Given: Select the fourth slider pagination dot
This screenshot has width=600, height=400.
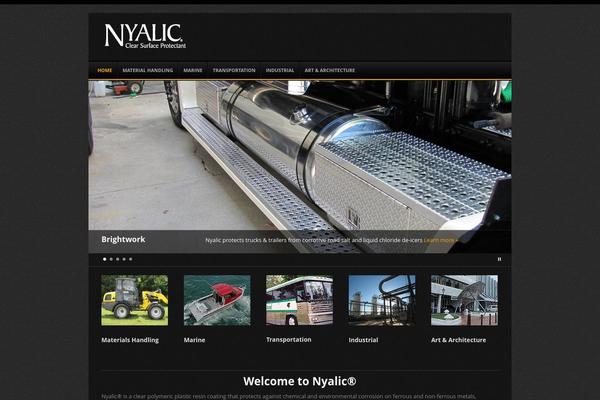Looking at the screenshot, I should 124,259.
